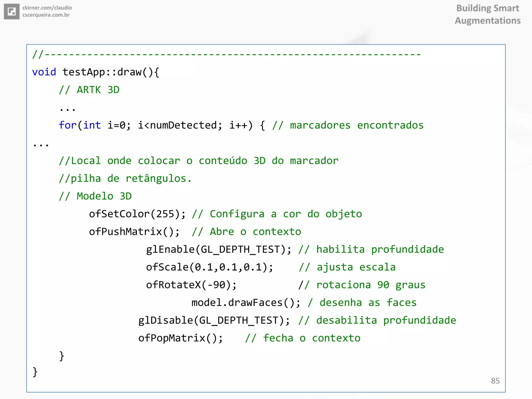Click the glEnable(GL_DEPTH_TEST) line

coord(218,249)
